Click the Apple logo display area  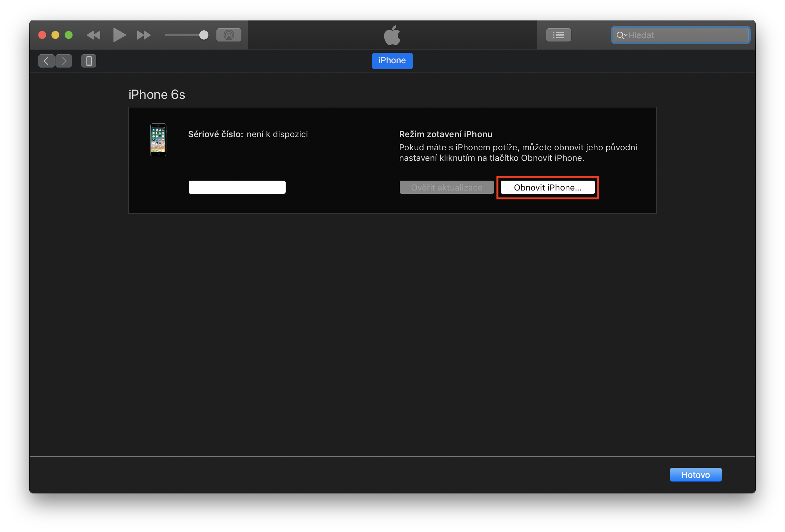[x=392, y=35]
